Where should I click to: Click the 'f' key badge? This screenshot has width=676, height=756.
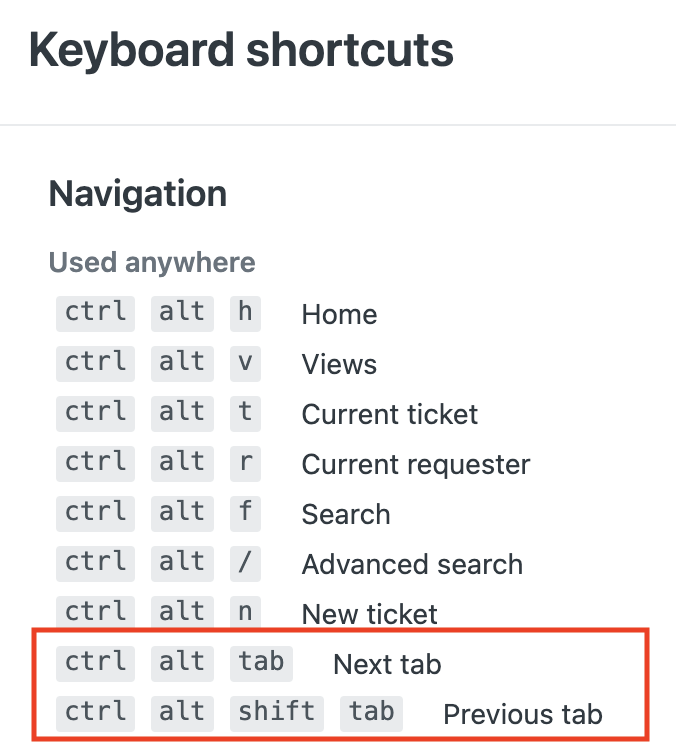point(245,512)
